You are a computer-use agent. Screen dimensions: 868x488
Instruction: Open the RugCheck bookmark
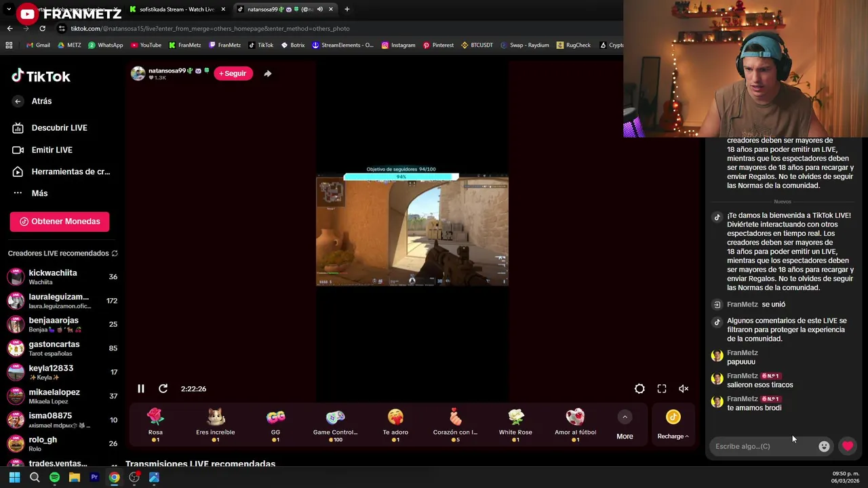573,45
